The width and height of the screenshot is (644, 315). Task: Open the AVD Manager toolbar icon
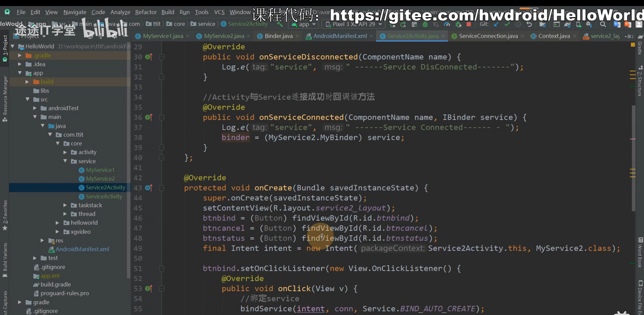click(579, 24)
